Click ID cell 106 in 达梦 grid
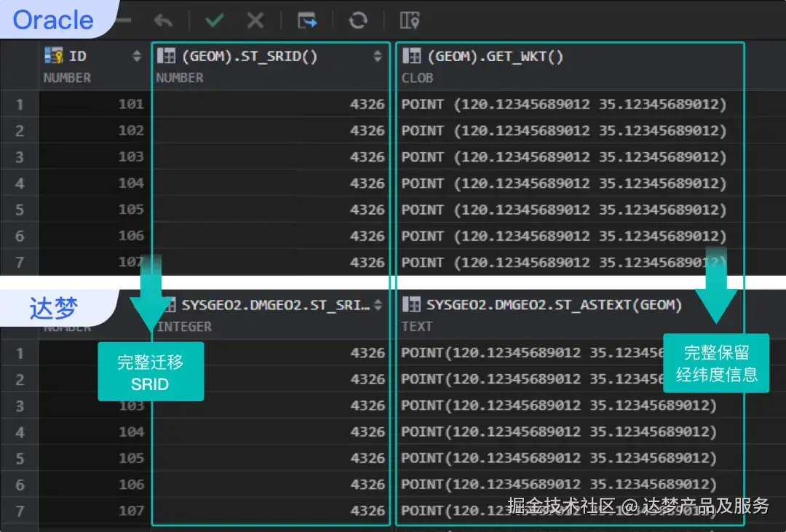The image size is (786, 532). tap(95, 485)
